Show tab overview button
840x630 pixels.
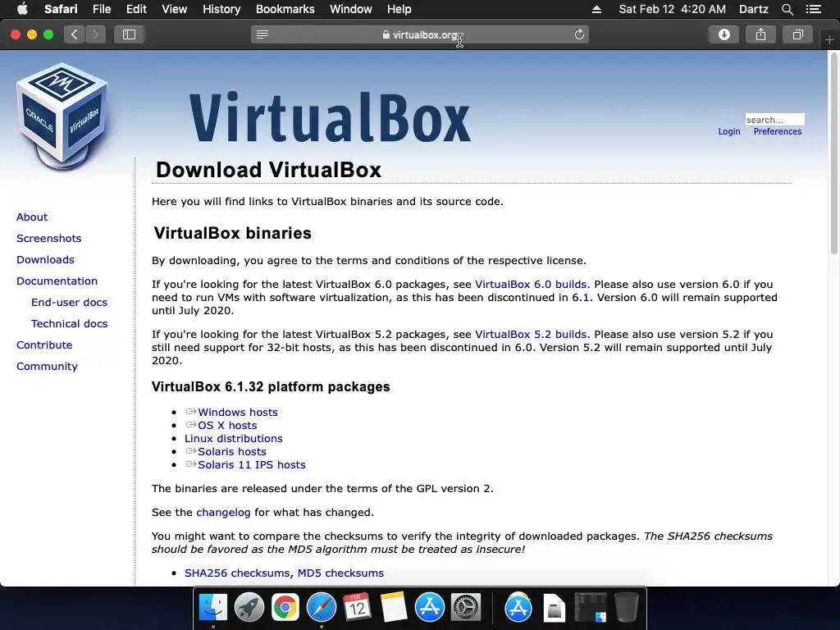click(x=797, y=34)
